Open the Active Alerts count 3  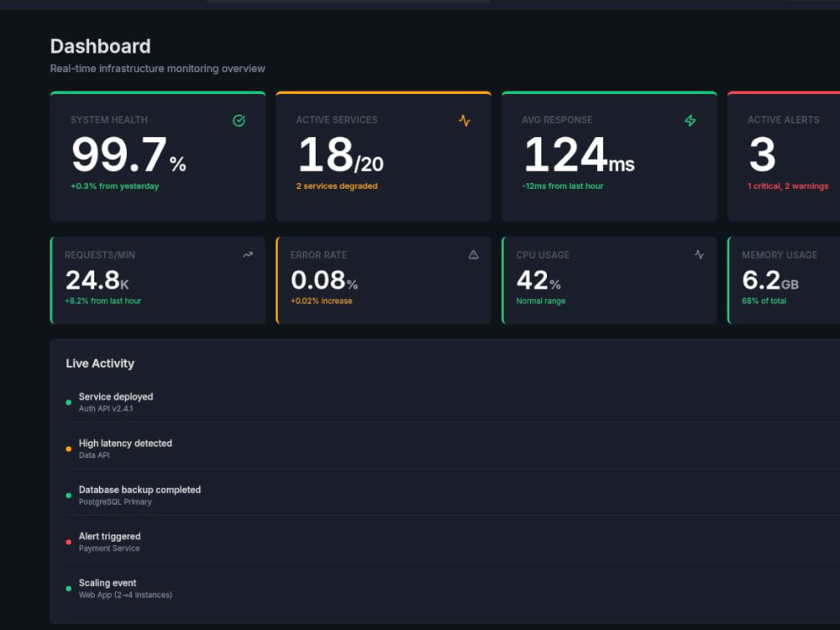pyautogui.click(x=762, y=155)
